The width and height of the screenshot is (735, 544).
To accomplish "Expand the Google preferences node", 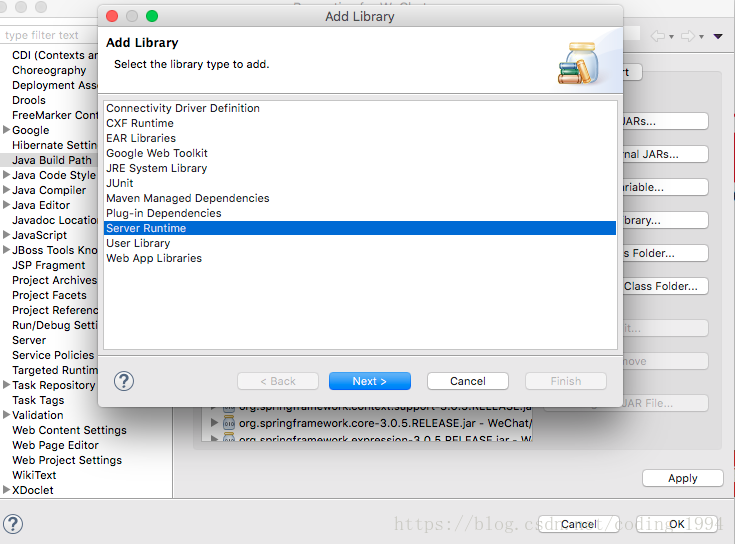I will (x=6, y=130).
